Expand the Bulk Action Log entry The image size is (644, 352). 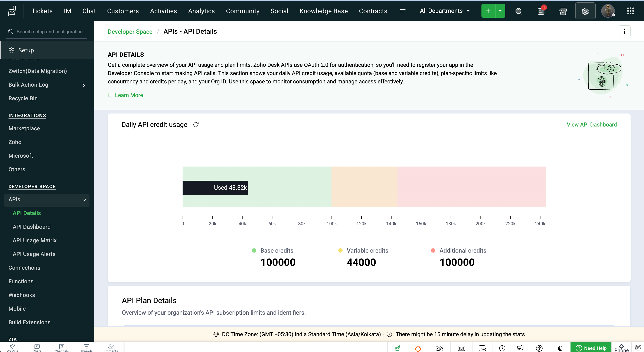point(84,85)
